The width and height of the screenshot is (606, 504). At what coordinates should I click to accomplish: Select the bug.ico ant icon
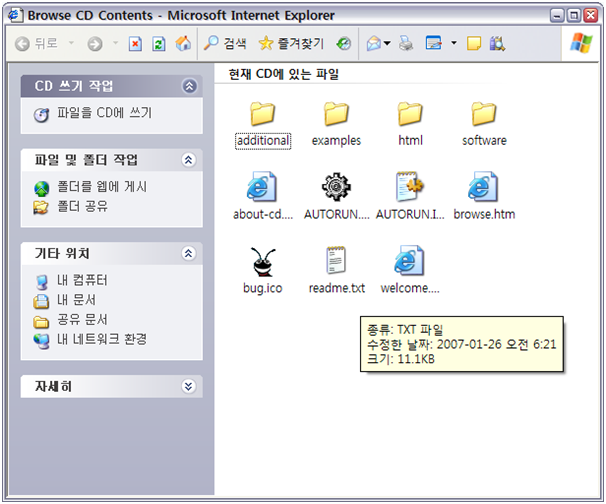click(263, 262)
